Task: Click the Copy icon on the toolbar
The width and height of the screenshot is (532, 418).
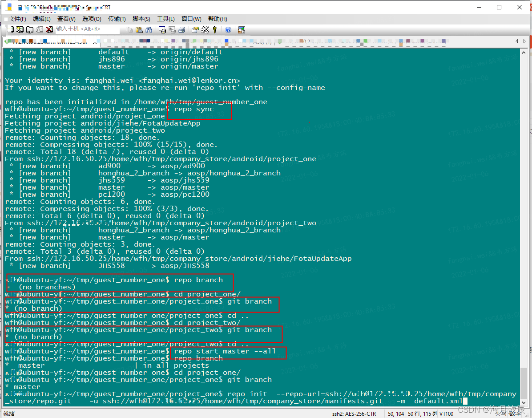Action: point(129,30)
